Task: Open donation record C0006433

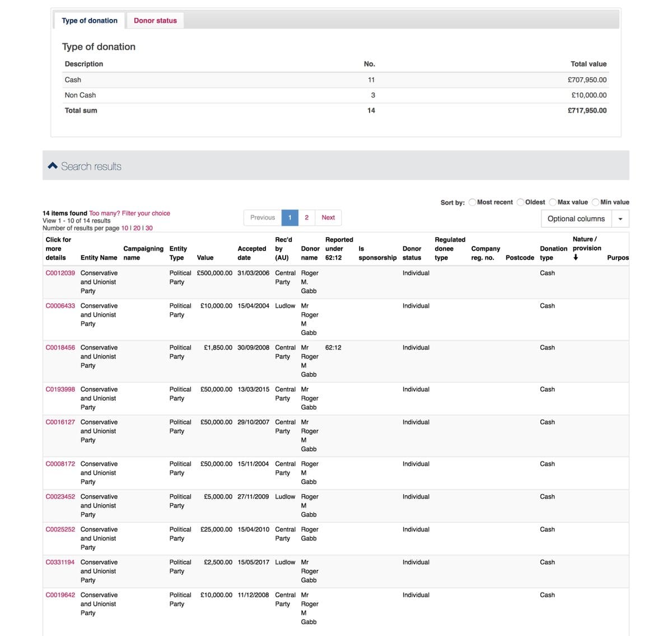Action: (60, 306)
